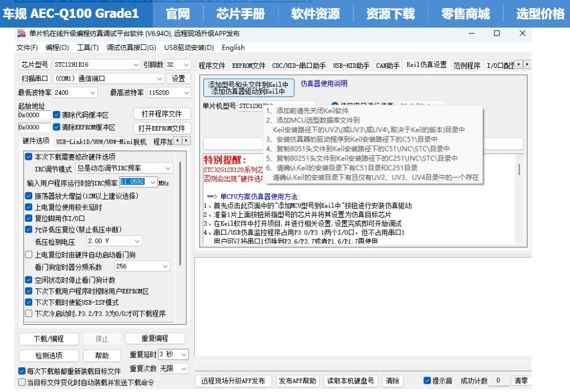Viewport: 570px width, 392px height.
Task: Toggle 复位脚用作I/O口 checkbox
Action: click(29, 218)
